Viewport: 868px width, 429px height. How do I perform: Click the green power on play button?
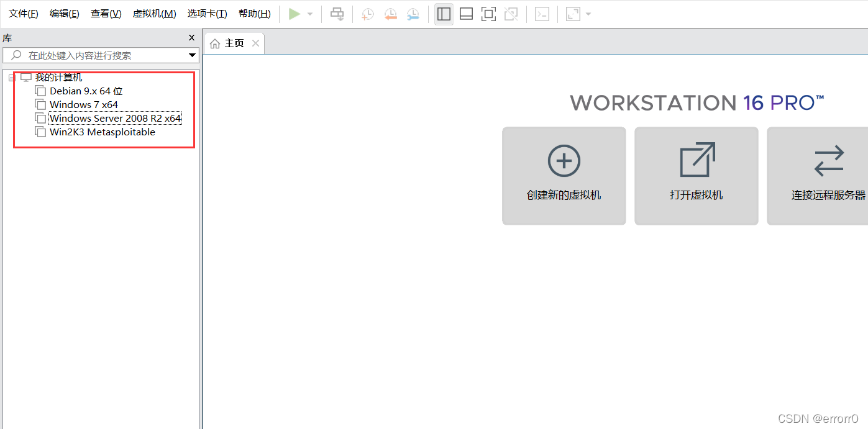[x=295, y=14]
